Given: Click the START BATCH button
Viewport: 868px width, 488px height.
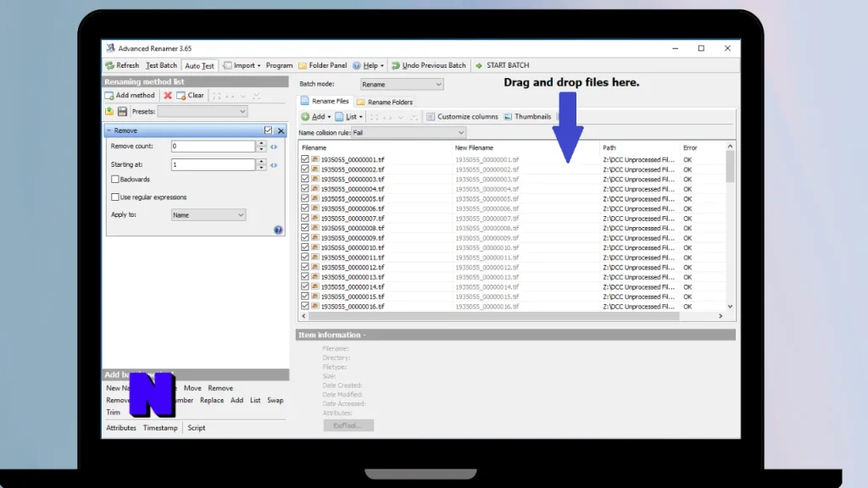Looking at the screenshot, I should (x=502, y=65).
